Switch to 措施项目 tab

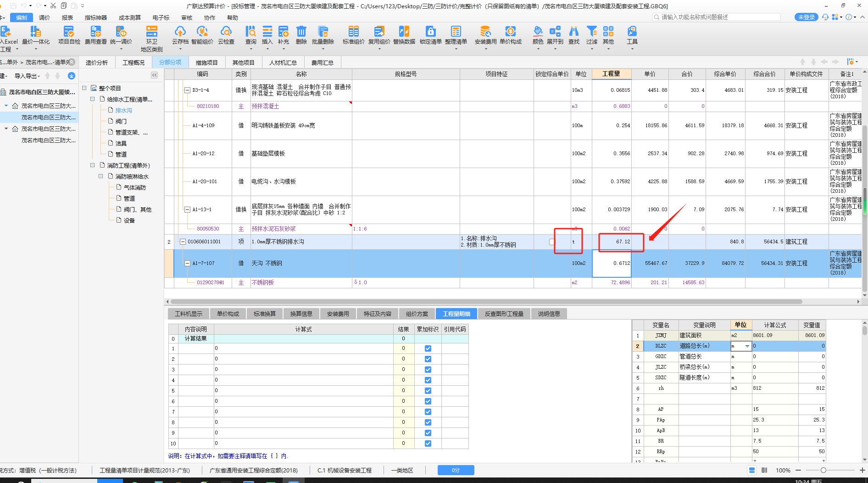pyautogui.click(x=207, y=62)
